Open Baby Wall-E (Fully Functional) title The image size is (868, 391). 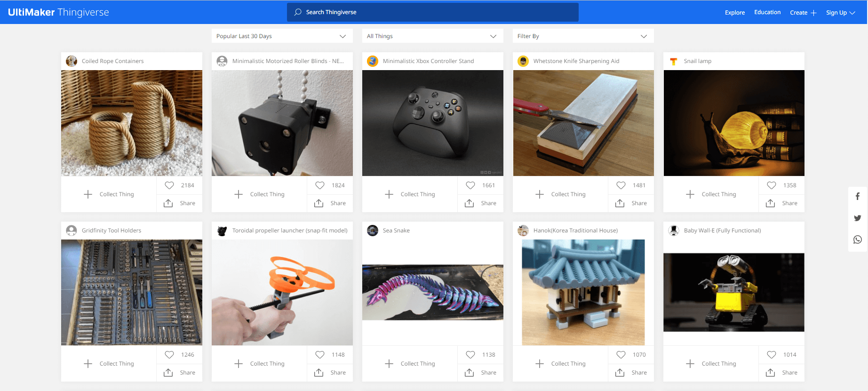pyautogui.click(x=722, y=231)
